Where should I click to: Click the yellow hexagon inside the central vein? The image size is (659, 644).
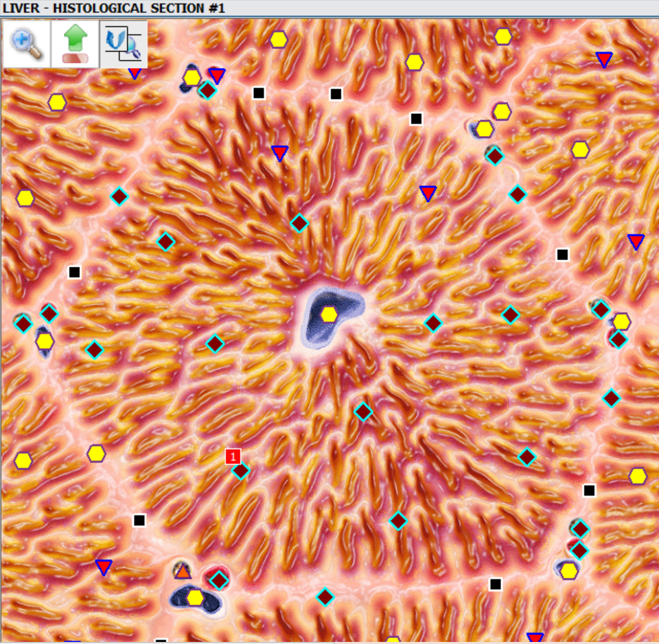point(329,314)
